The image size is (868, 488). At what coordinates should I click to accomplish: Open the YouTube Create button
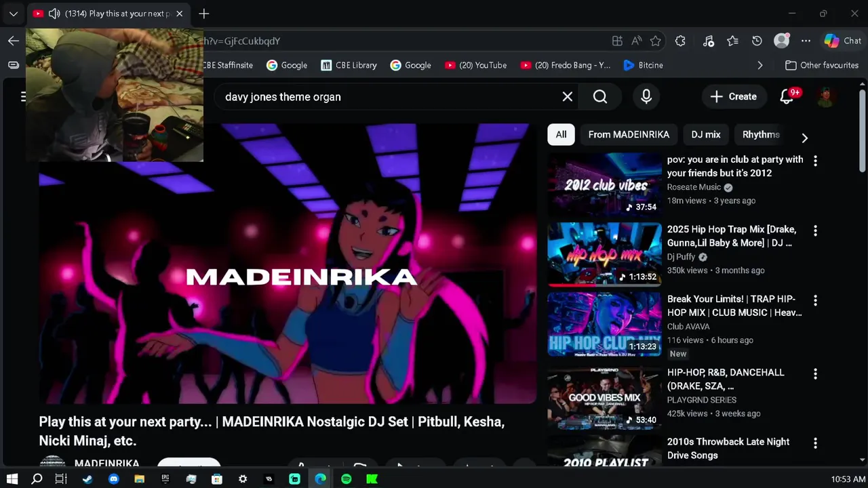[733, 97]
